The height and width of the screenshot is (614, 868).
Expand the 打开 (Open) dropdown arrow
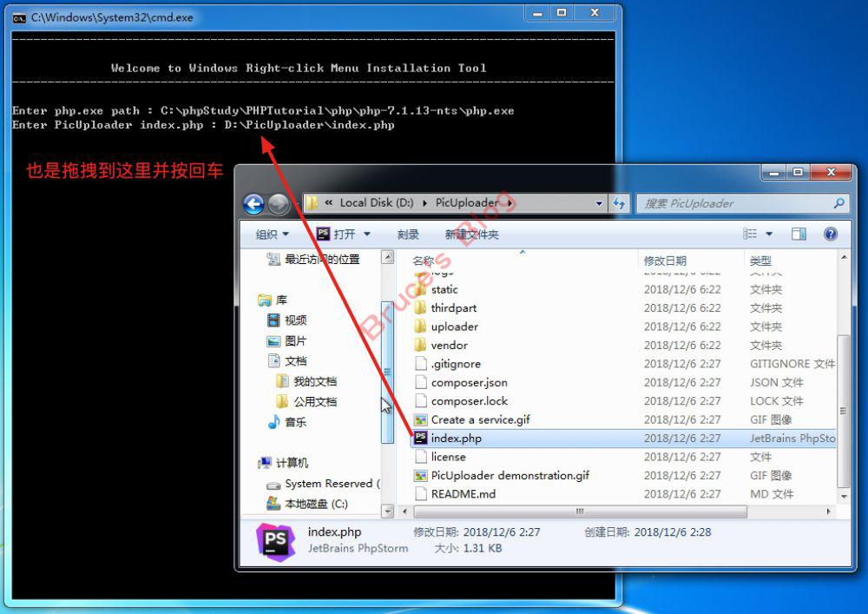click(367, 234)
